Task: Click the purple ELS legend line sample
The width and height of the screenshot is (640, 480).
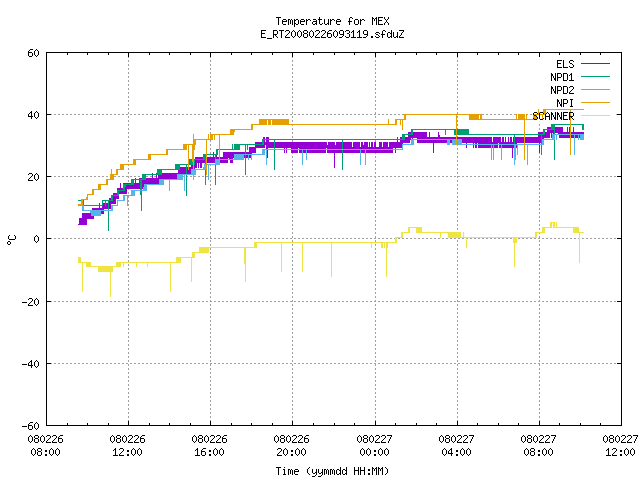Action: click(595, 64)
